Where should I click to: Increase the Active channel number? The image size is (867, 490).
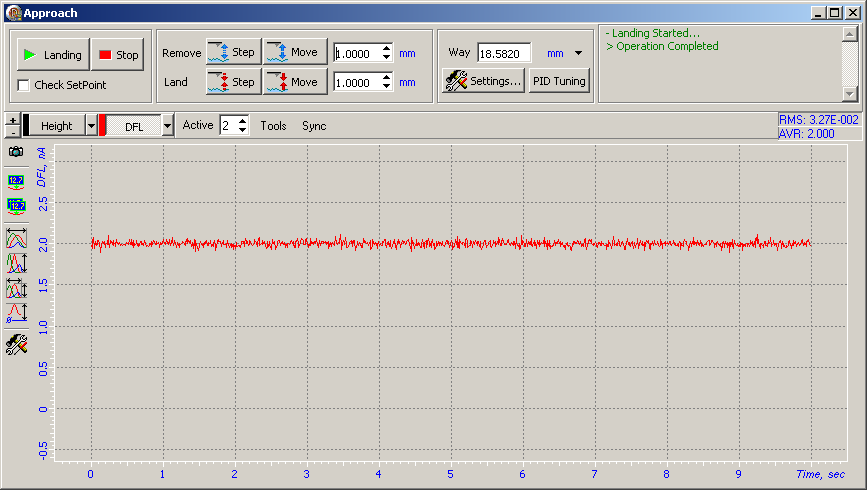pos(243,121)
